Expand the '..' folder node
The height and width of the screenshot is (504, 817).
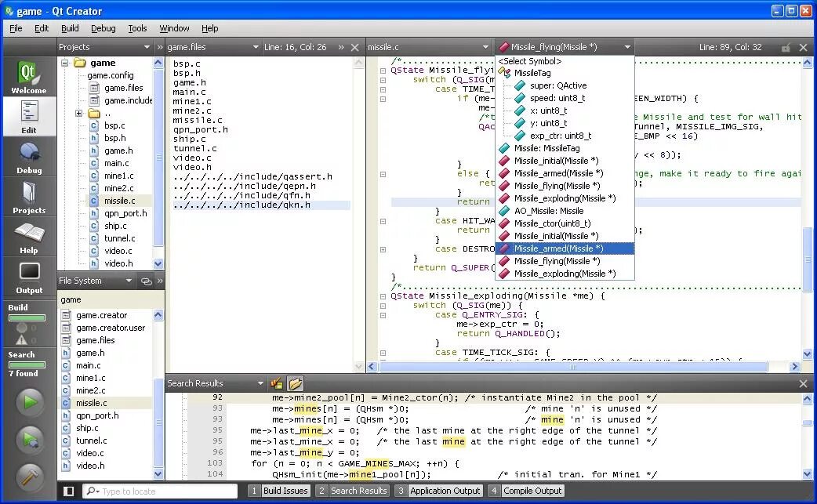click(x=78, y=113)
